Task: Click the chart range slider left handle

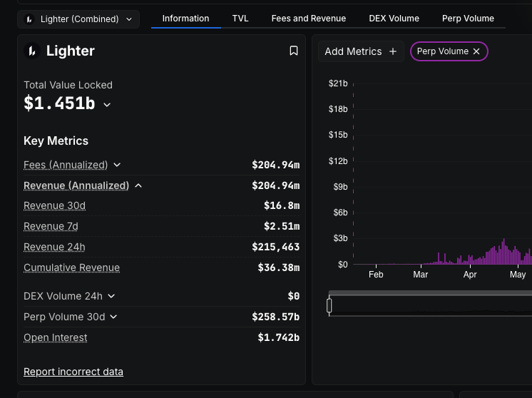Action: coord(329,305)
